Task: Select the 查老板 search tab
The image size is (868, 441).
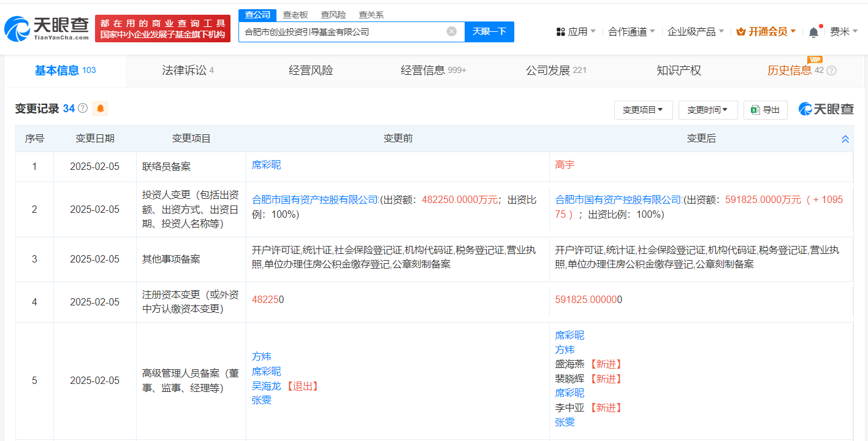Action: coord(295,15)
